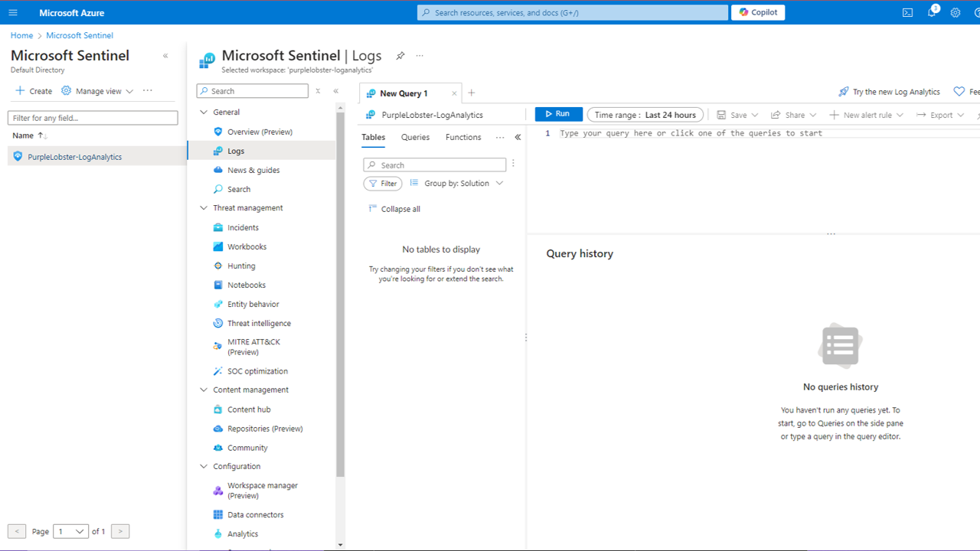Collapse the Content management section
Image resolution: width=980 pixels, height=551 pixels.
point(204,390)
